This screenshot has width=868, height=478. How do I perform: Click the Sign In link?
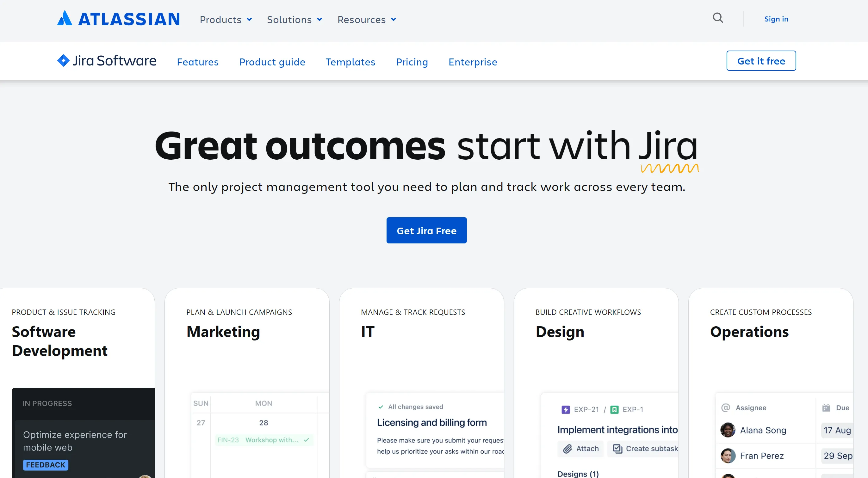click(776, 19)
